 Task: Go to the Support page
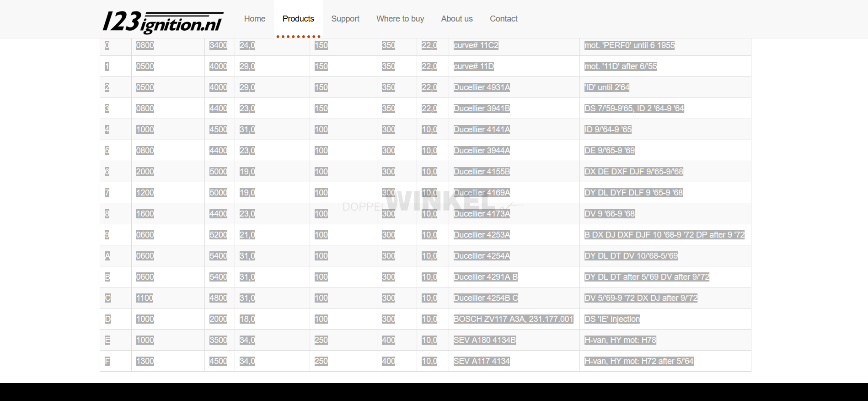pos(345,19)
